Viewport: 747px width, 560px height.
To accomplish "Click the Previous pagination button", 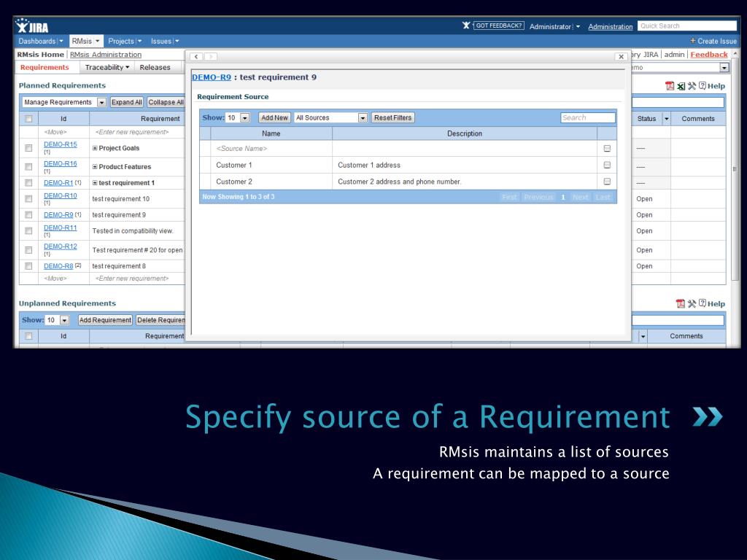I will pos(538,197).
